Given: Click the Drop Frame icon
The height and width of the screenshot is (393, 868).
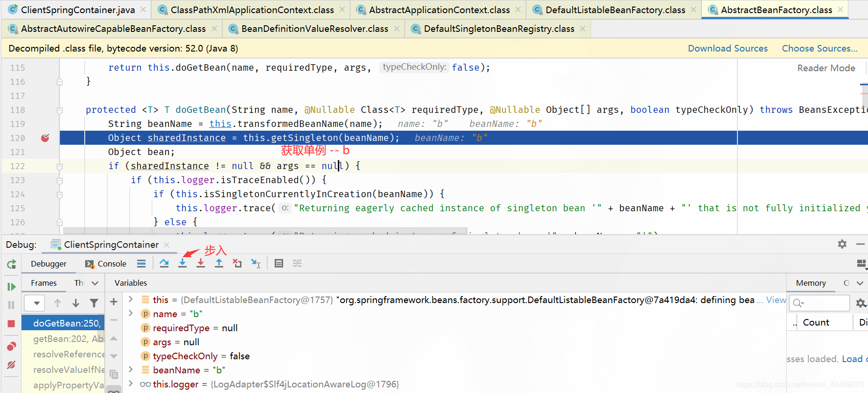Looking at the screenshot, I should click(x=237, y=263).
